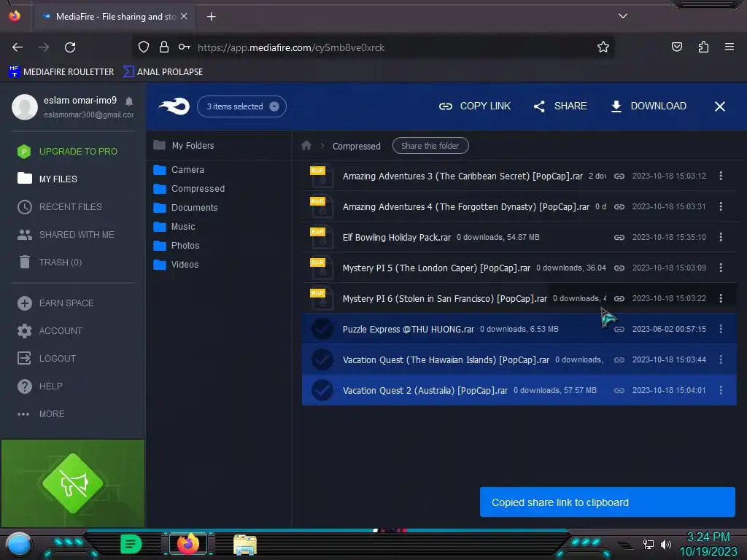Open Help

click(39, 386)
